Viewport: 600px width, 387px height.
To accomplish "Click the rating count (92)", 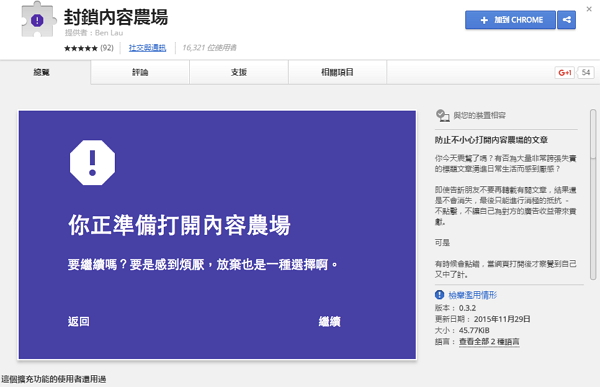I will [x=107, y=48].
